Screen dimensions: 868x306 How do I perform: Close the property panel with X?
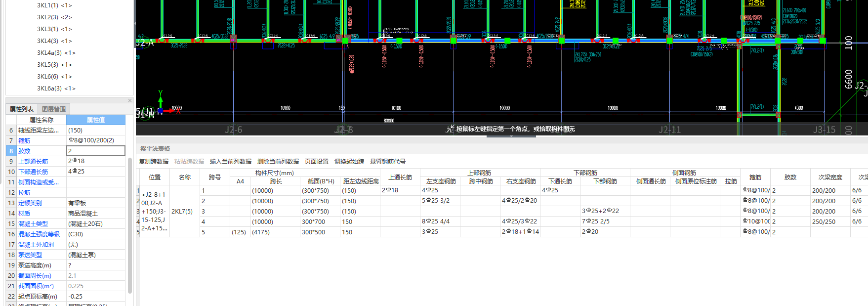coord(130,100)
